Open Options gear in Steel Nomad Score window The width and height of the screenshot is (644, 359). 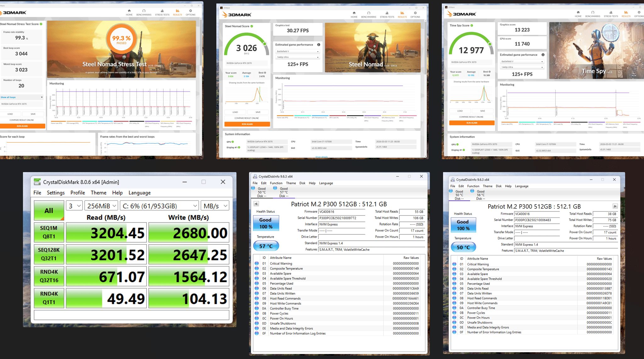click(415, 13)
